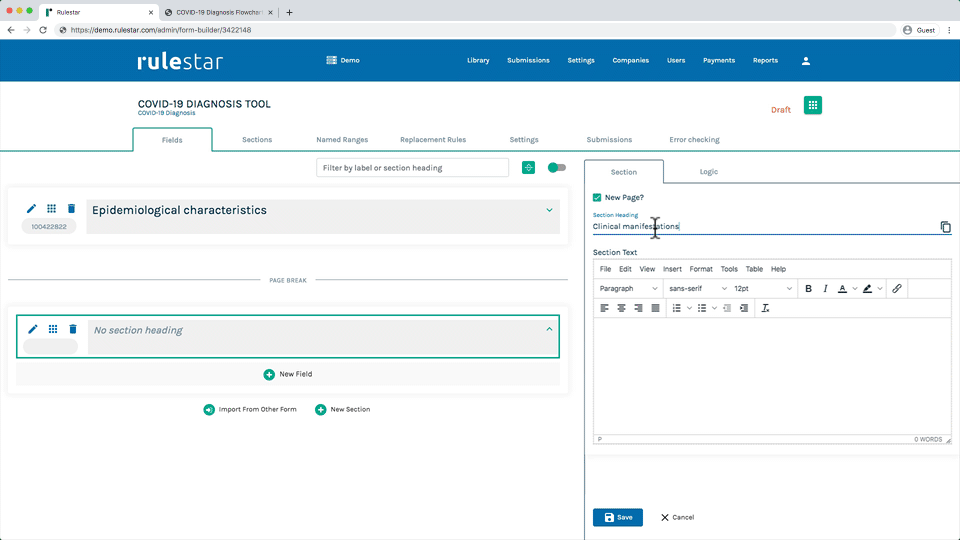Delete the No section heading section
Image resolution: width=960 pixels, height=540 pixels.
pos(73,329)
